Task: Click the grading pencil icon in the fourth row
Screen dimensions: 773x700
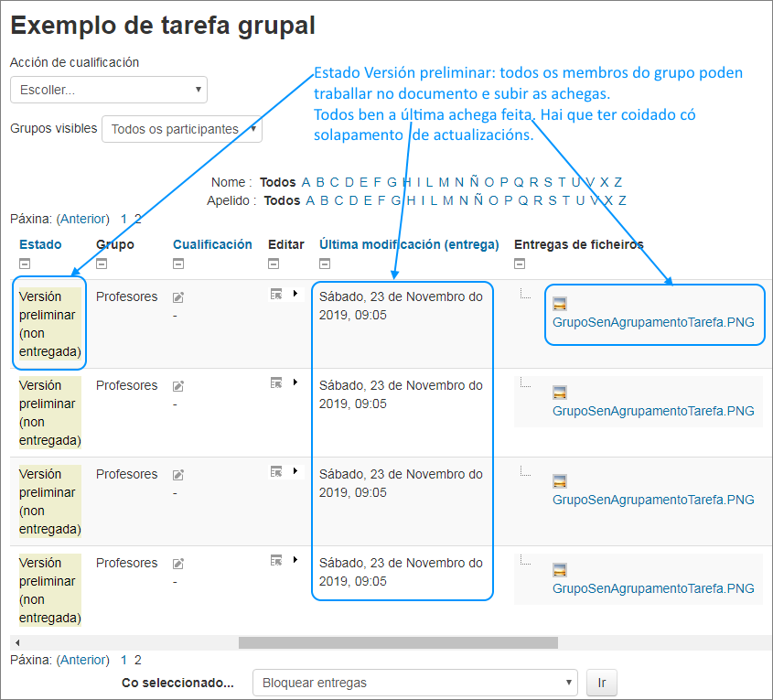Action: 177,563
